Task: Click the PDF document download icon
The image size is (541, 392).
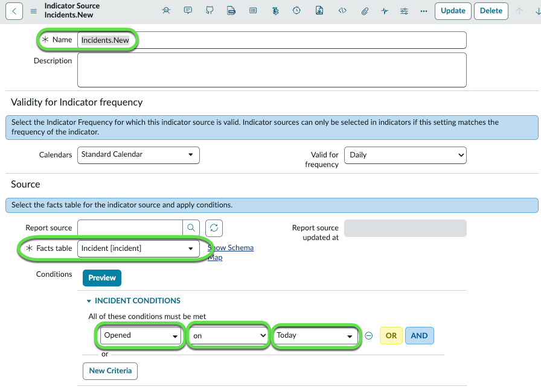Action: pyautogui.click(x=319, y=11)
